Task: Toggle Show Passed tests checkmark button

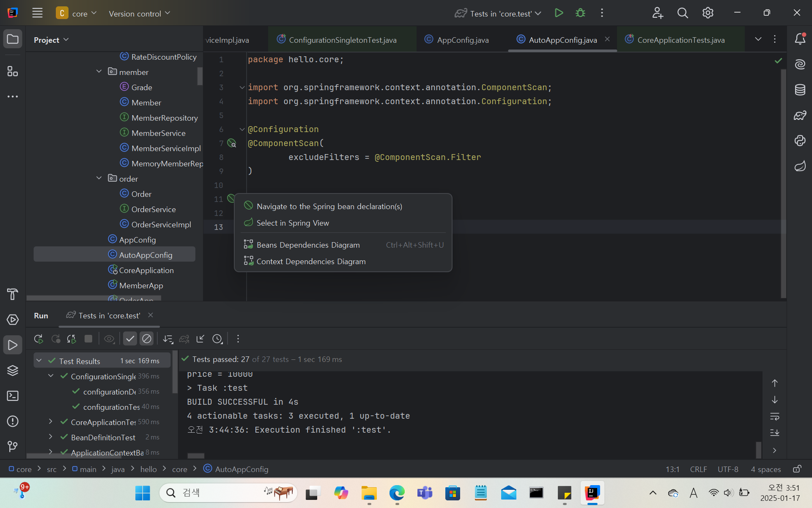Action: point(130,339)
